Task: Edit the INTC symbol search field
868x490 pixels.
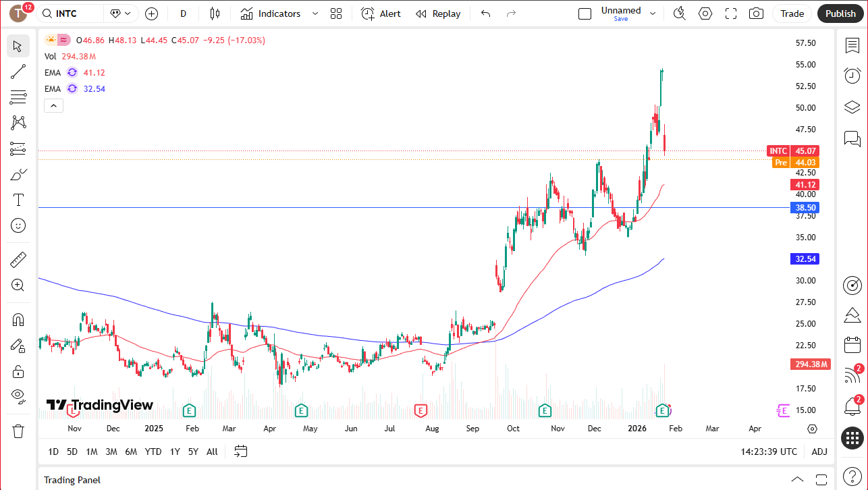Action: [70, 13]
